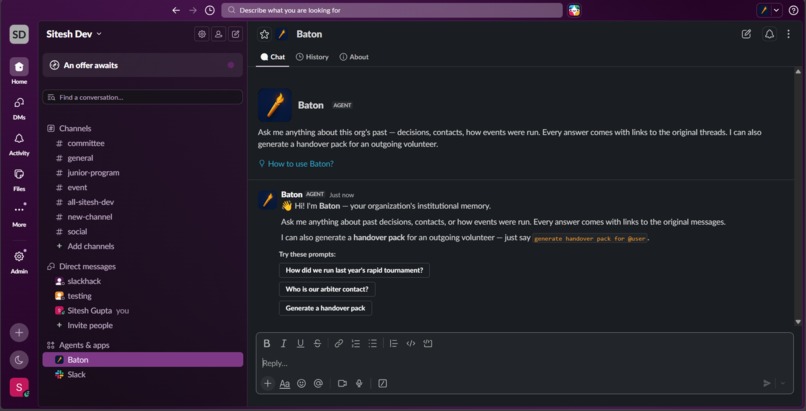Insert a bulleted list in composer

click(373, 344)
